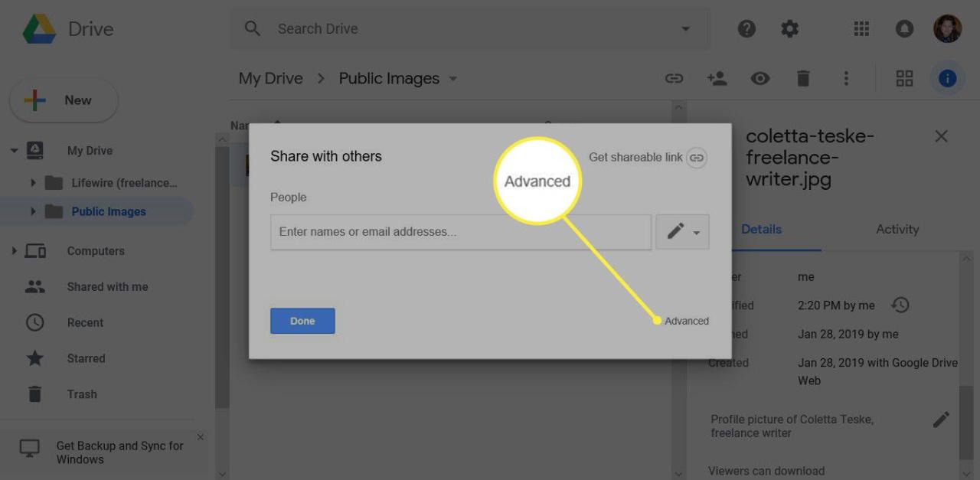Click the Profile picture of Coletta Teske description
The image size is (980, 480).
pos(792,426)
